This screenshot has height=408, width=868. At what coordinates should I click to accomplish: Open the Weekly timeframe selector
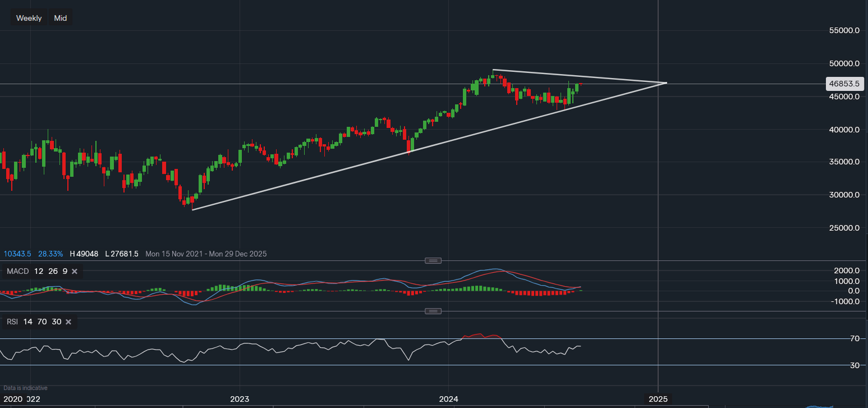coord(28,17)
